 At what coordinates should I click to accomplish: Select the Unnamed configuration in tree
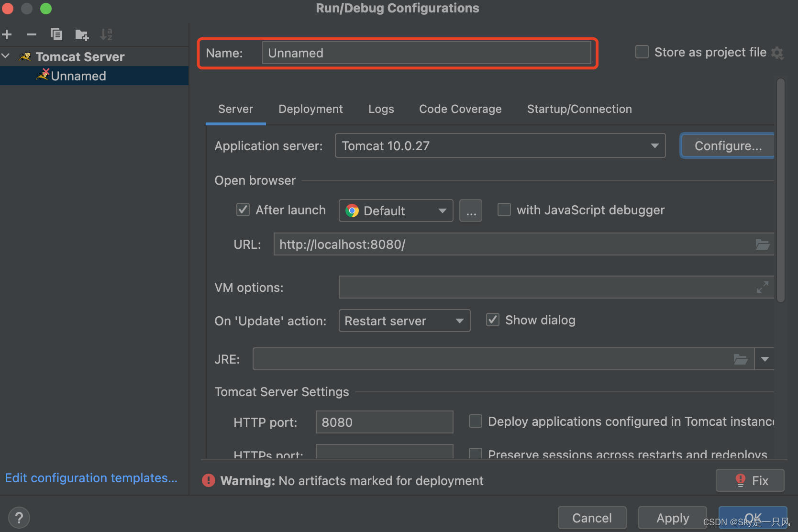(94, 76)
